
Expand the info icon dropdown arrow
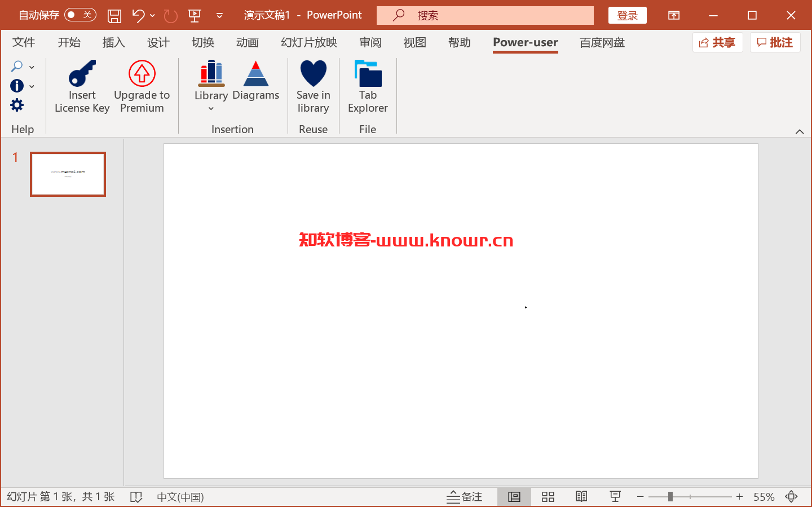click(32, 86)
